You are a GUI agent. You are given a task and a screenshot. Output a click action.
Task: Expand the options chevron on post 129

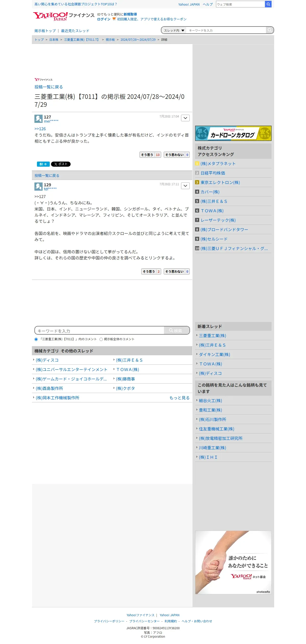click(x=185, y=186)
